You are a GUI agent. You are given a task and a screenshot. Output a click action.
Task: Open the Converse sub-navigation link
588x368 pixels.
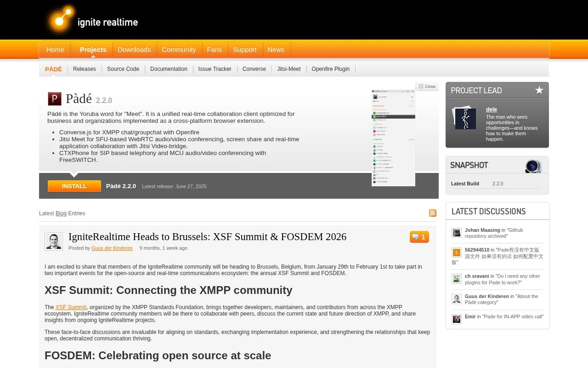[x=254, y=69]
